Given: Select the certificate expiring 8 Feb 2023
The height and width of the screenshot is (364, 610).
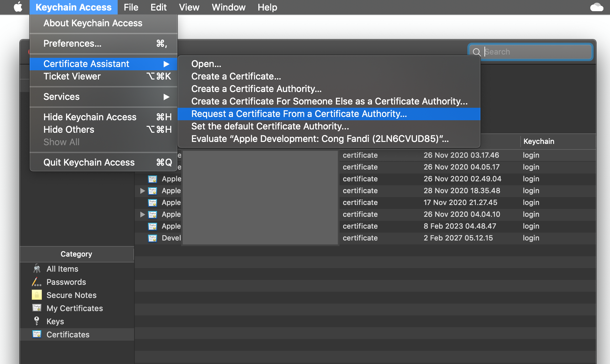Looking at the screenshot, I should 459,226.
